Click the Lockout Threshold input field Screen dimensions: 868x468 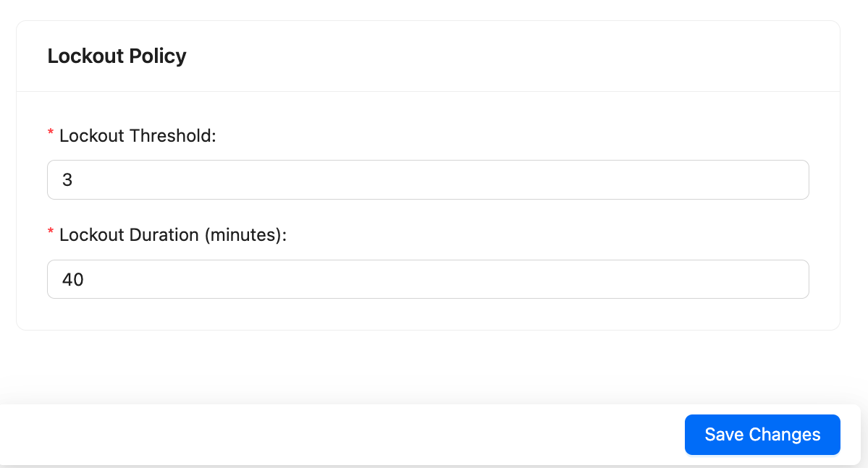coord(427,179)
